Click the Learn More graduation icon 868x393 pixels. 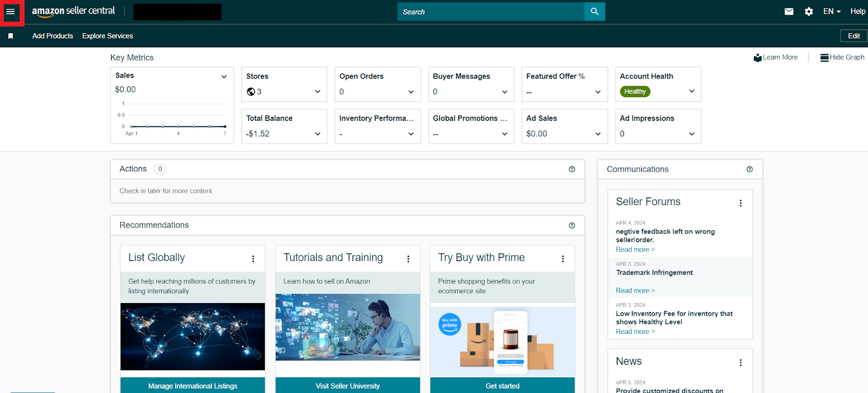pos(758,57)
